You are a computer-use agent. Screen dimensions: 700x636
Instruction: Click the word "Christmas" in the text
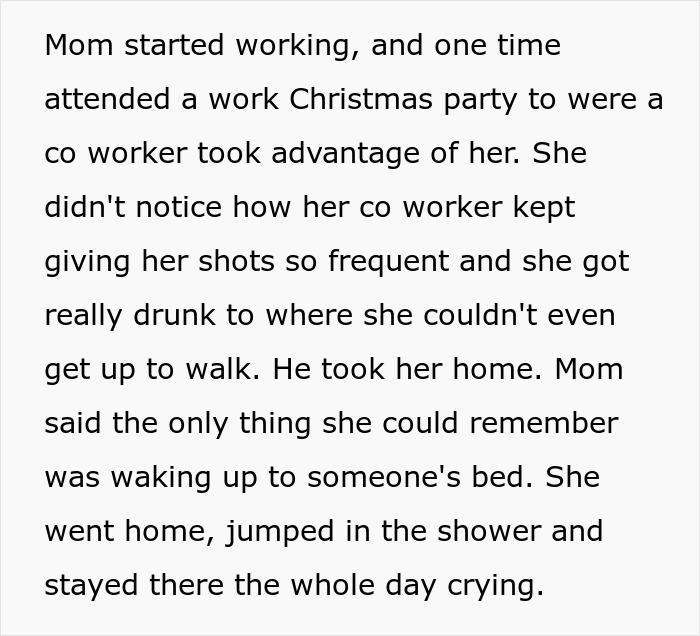click(x=361, y=99)
